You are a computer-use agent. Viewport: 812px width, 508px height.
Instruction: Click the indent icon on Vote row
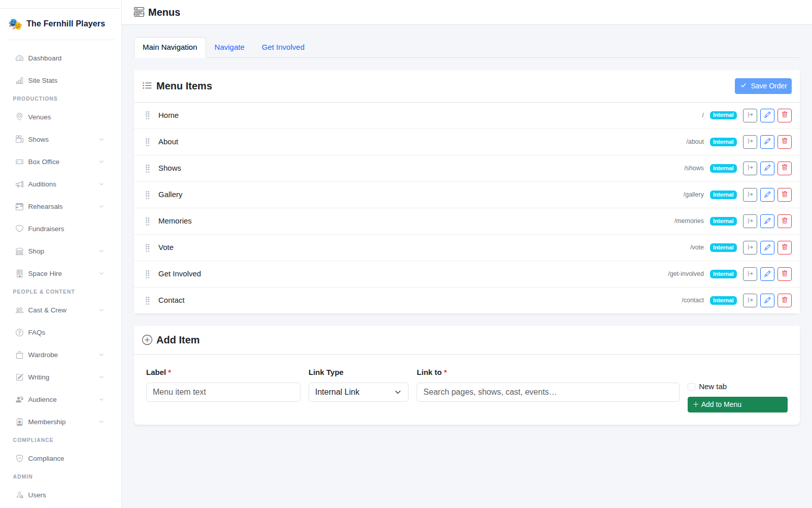pyautogui.click(x=750, y=247)
